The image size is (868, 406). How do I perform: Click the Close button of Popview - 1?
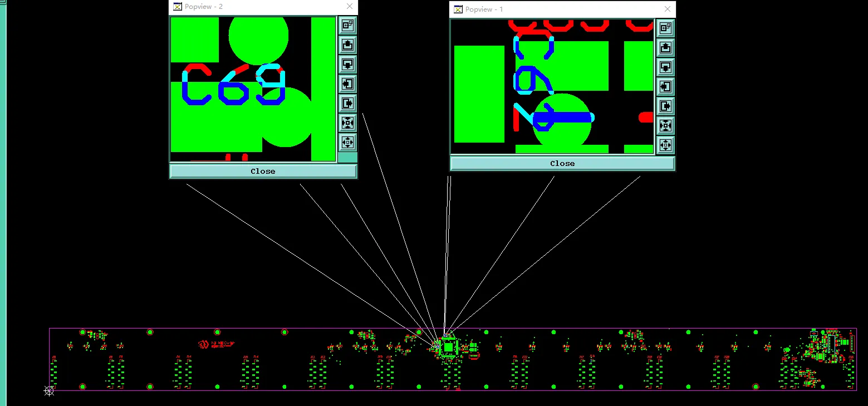562,163
